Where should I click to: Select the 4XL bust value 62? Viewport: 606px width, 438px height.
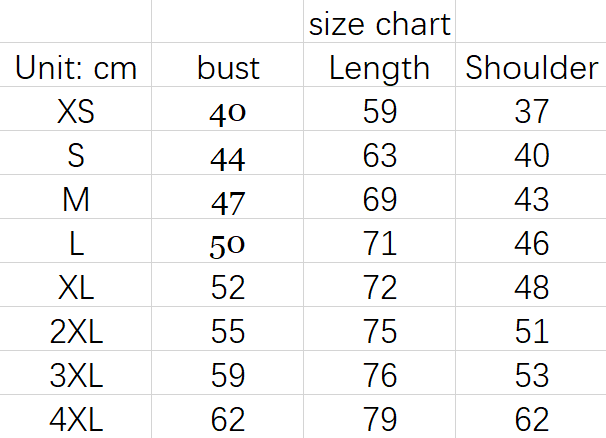pyautogui.click(x=228, y=418)
